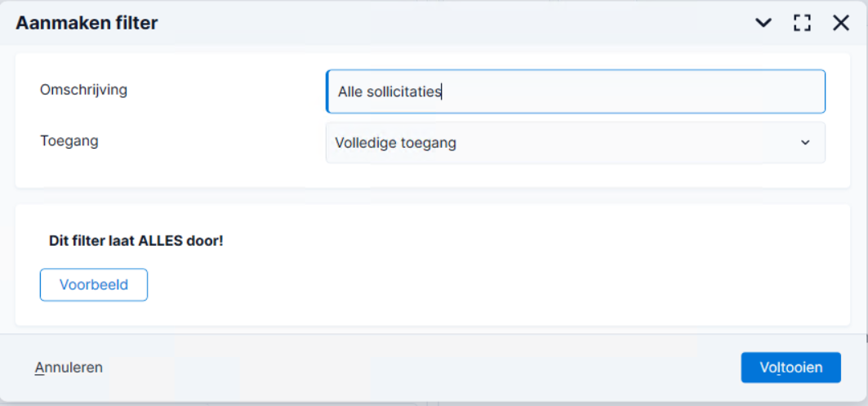Place cursor in 'Alle sollicitaties' text

point(389,91)
